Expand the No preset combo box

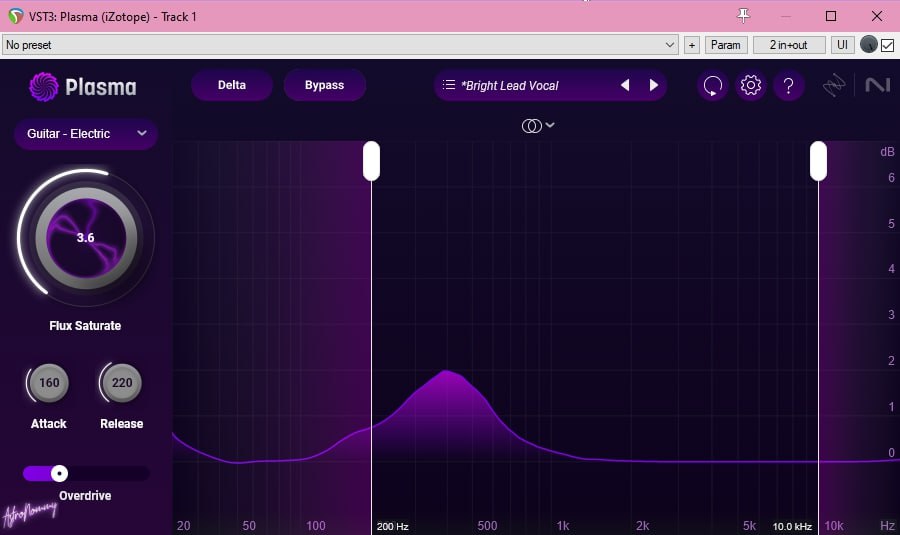(340, 45)
